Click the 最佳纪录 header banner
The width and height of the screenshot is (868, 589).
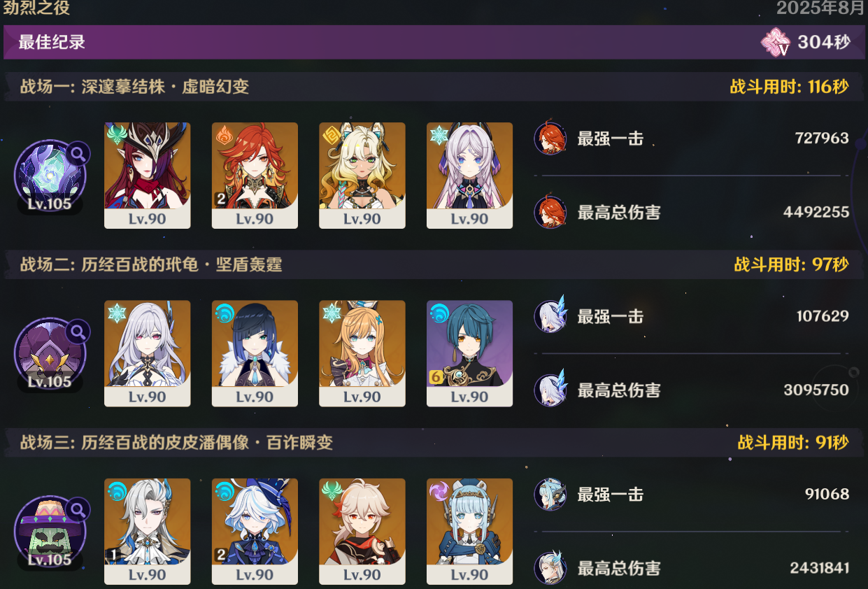[434, 43]
